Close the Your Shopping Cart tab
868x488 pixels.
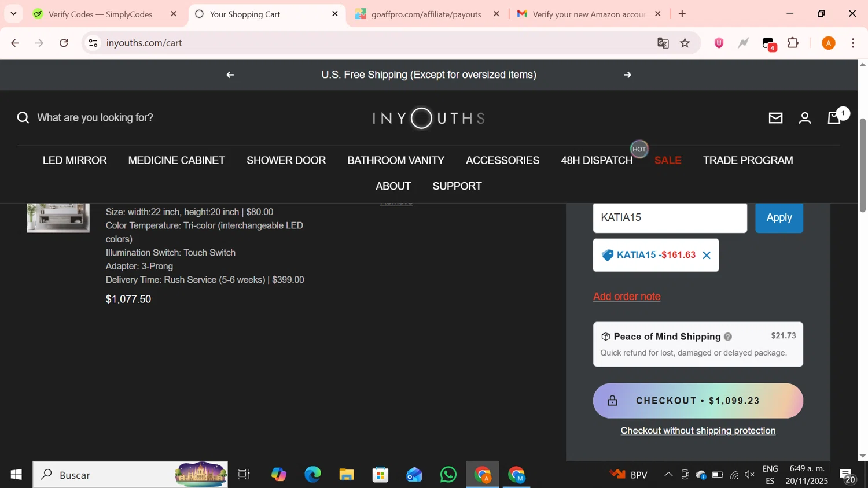pos(335,14)
